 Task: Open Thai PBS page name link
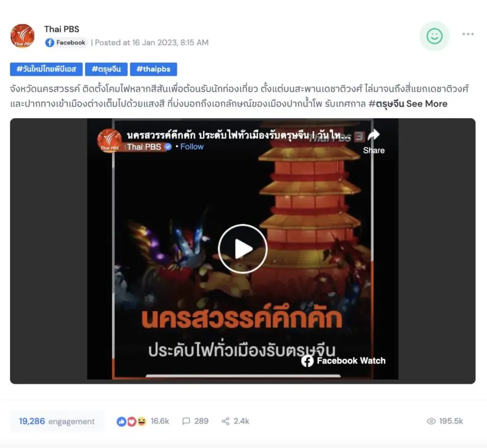[x=61, y=29]
